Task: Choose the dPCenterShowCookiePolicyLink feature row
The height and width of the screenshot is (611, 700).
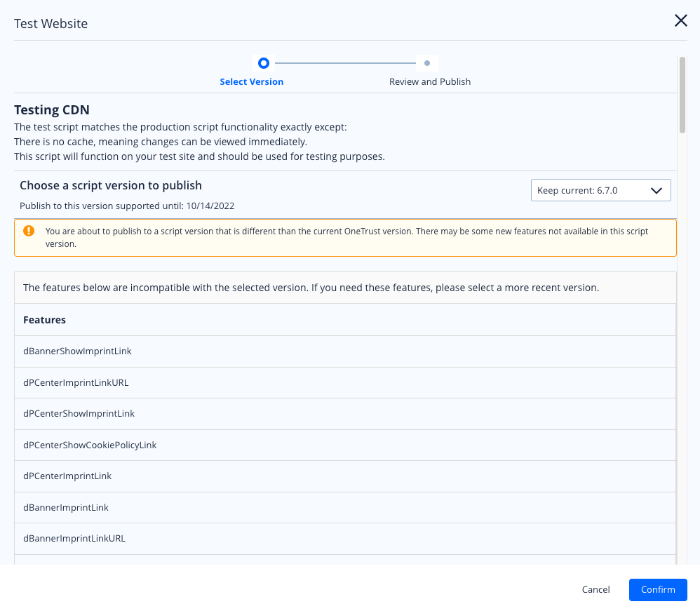Action: (x=90, y=445)
